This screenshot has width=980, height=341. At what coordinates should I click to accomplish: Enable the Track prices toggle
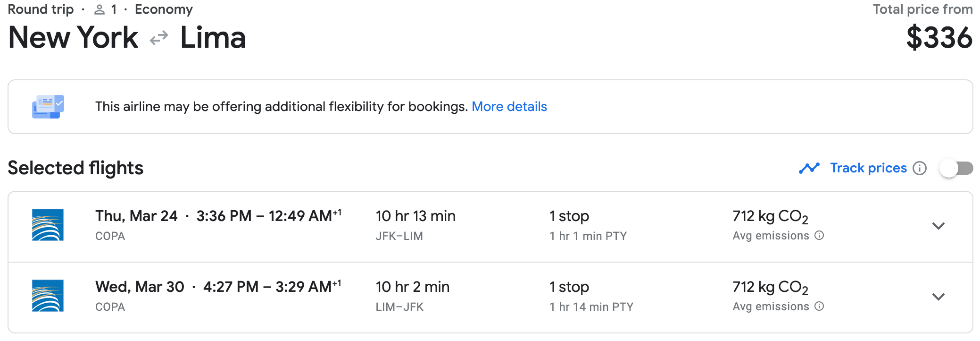(x=956, y=168)
